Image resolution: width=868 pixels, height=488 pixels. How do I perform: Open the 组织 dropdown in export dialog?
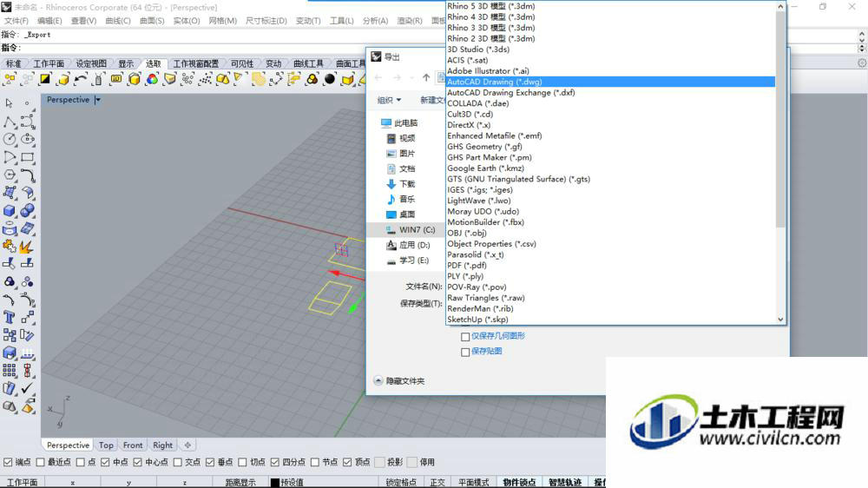[389, 100]
